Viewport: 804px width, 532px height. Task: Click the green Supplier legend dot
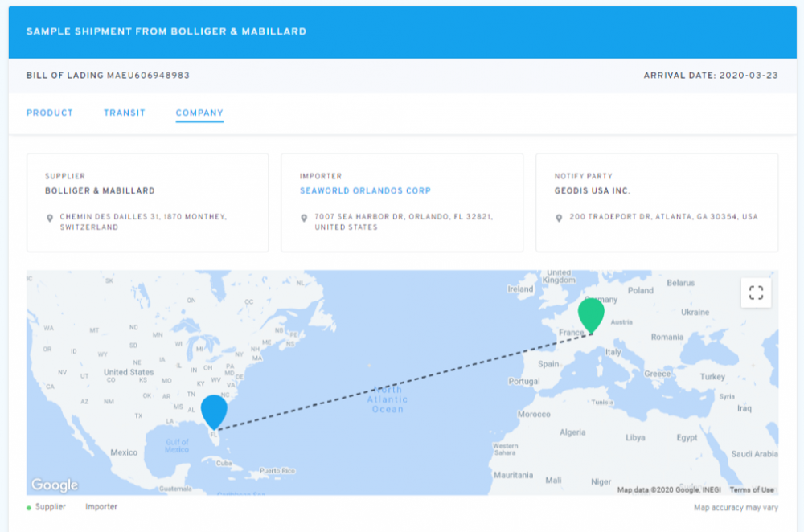point(30,508)
